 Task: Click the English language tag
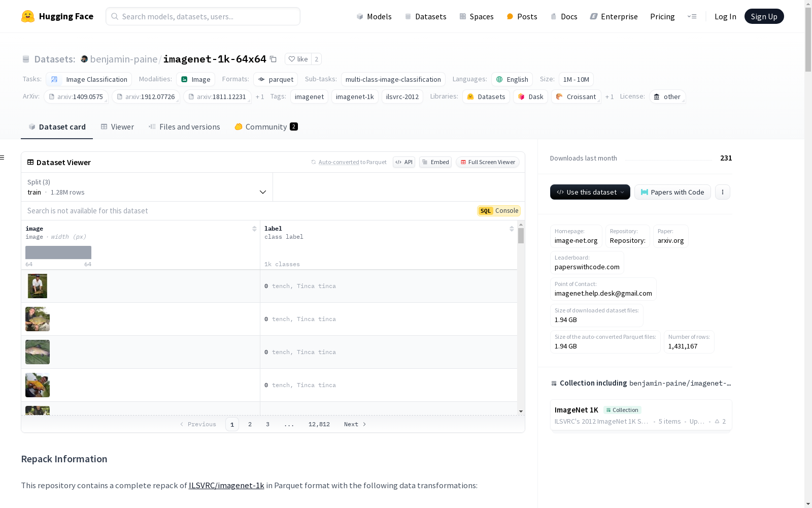[512, 79]
